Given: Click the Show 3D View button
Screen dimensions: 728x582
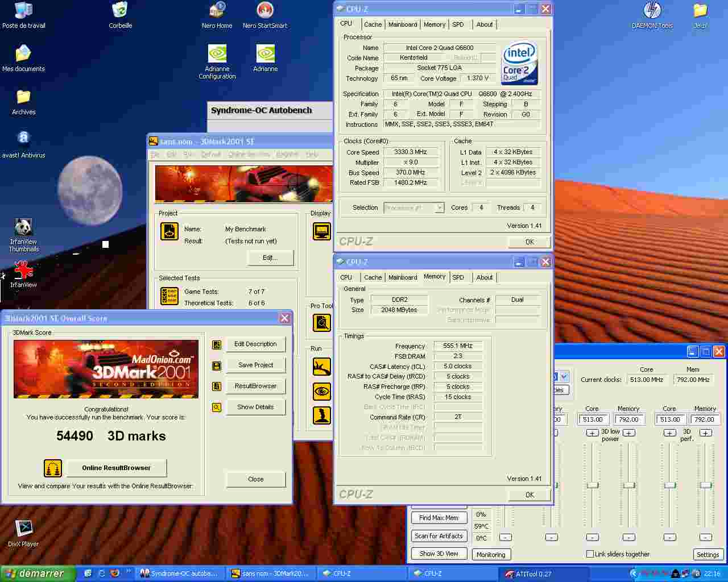Looking at the screenshot, I should pyautogui.click(x=439, y=554).
